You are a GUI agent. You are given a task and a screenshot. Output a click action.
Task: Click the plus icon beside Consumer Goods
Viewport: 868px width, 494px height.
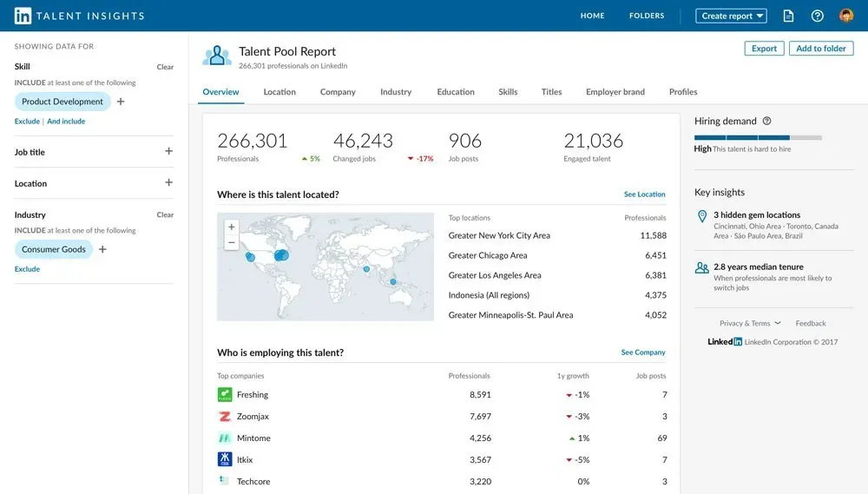pyautogui.click(x=102, y=249)
